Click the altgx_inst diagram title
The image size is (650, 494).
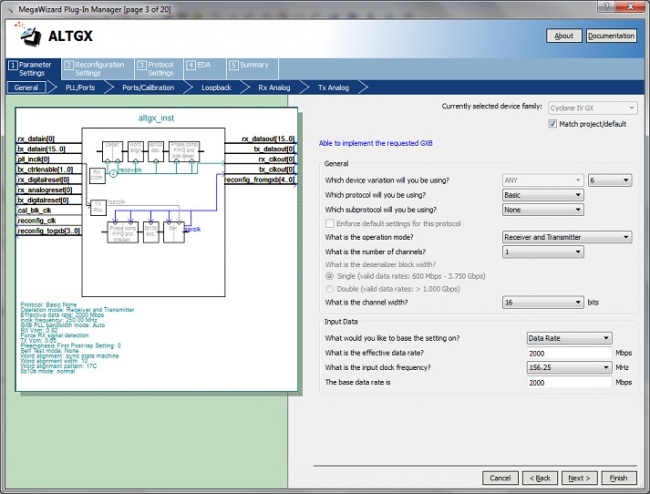click(x=156, y=118)
